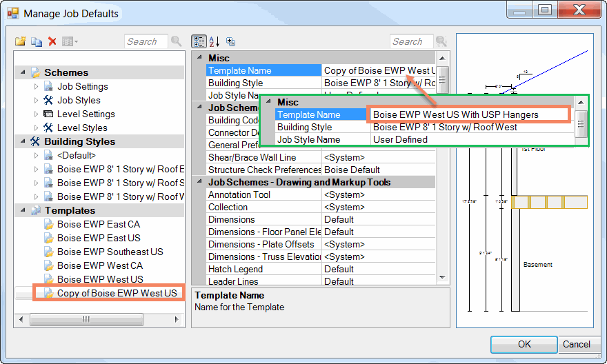Click the Templates group folder icon
This screenshot has width=607, height=364.
pos(36,210)
